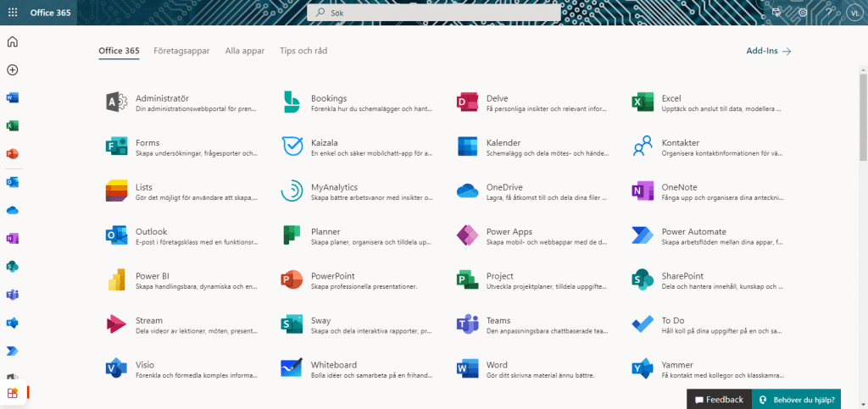This screenshot has width=868, height=409.
Task: Launch the Power Apps icon
Action: point(467,235)
